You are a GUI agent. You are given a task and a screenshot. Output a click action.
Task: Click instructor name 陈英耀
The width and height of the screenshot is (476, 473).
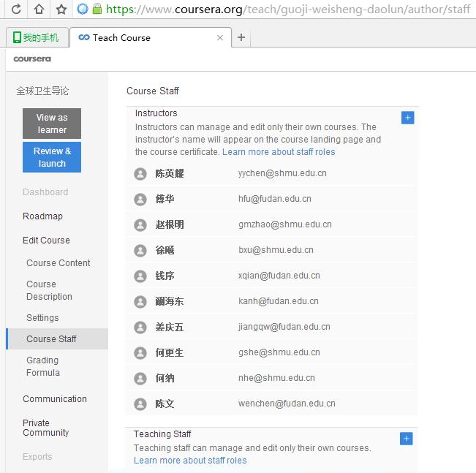coord(170,174)
